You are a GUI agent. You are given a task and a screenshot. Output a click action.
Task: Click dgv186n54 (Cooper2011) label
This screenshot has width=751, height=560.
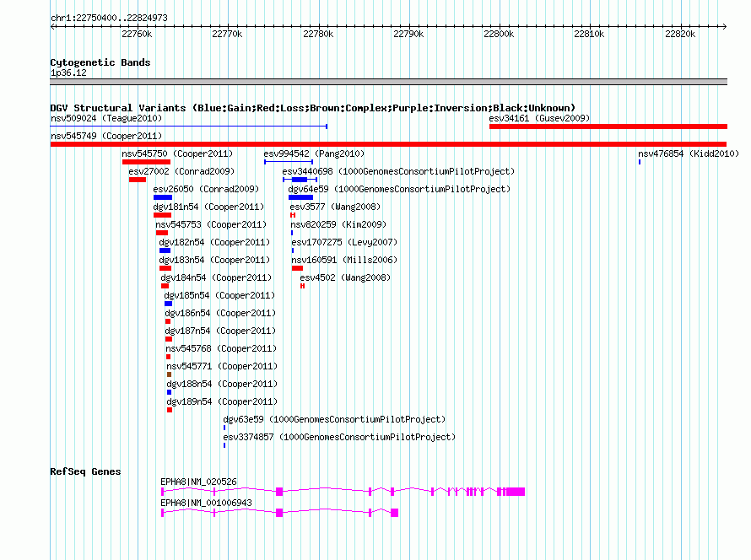pos(221,313)
